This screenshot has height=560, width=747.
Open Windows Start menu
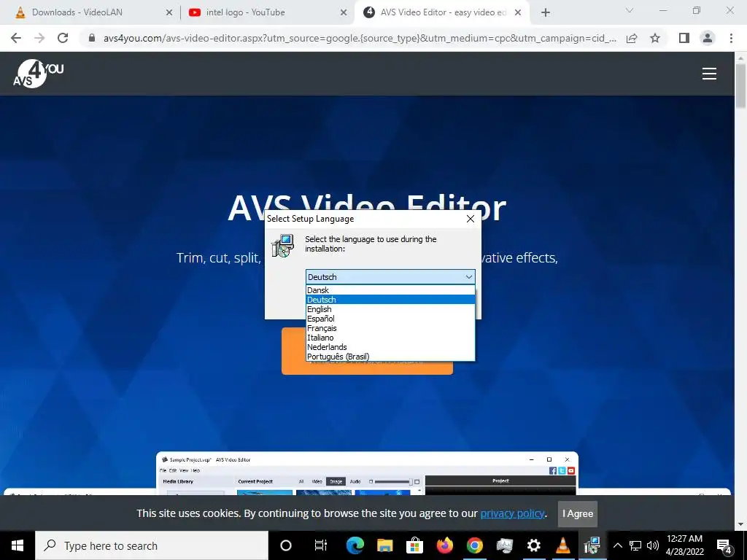18,545
